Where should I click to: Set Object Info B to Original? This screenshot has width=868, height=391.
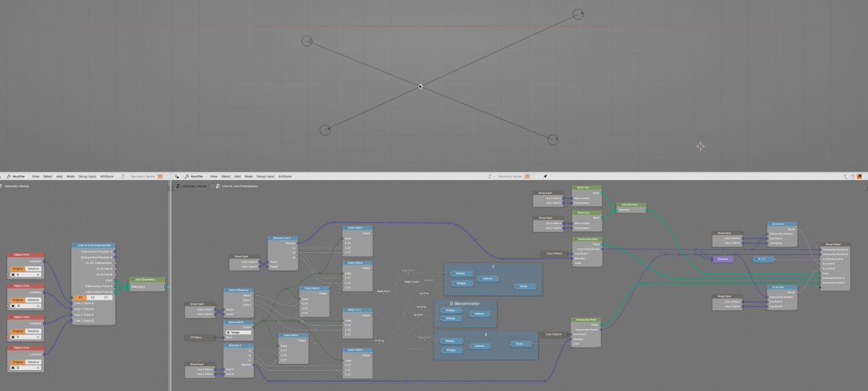point(18,300)
